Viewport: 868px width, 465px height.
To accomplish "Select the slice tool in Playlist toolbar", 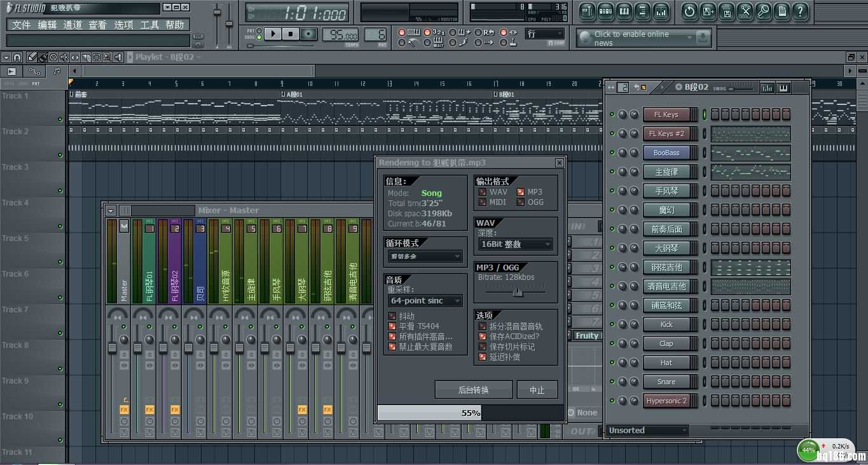I will [x=86, y=57].
